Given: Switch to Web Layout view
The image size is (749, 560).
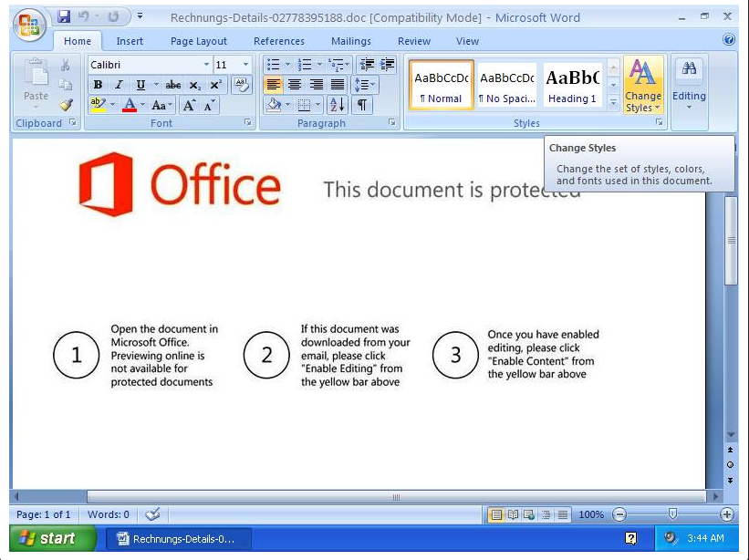Looking at the screenshot, I should tap(529, 514).
